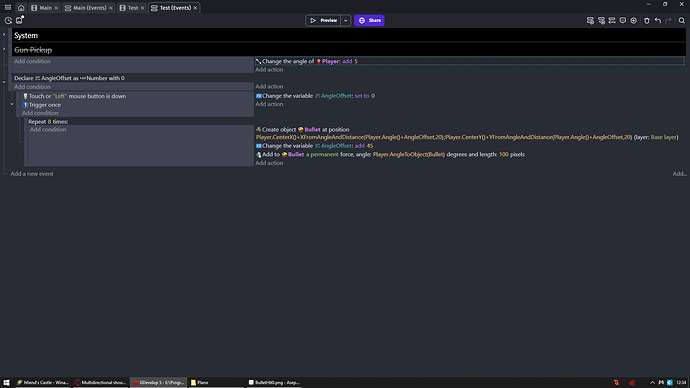
Task: Open the project manager hamburger menu
Action: 8,7
